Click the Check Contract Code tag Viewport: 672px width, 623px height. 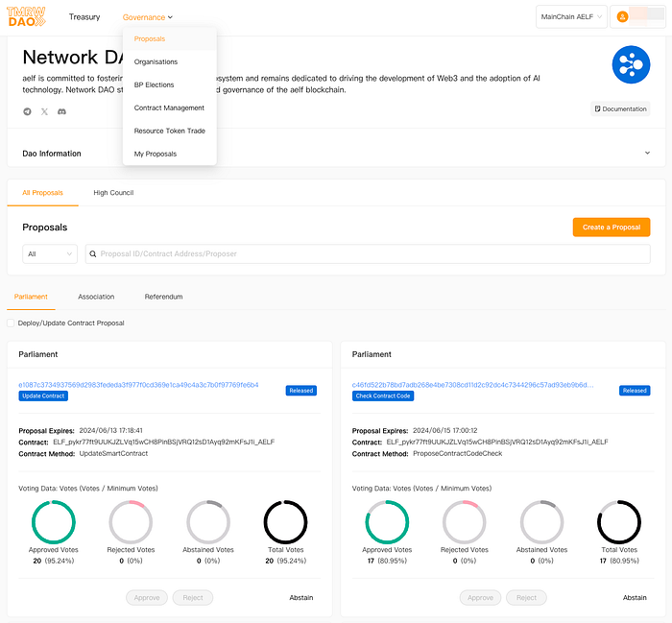coord(383,395)
